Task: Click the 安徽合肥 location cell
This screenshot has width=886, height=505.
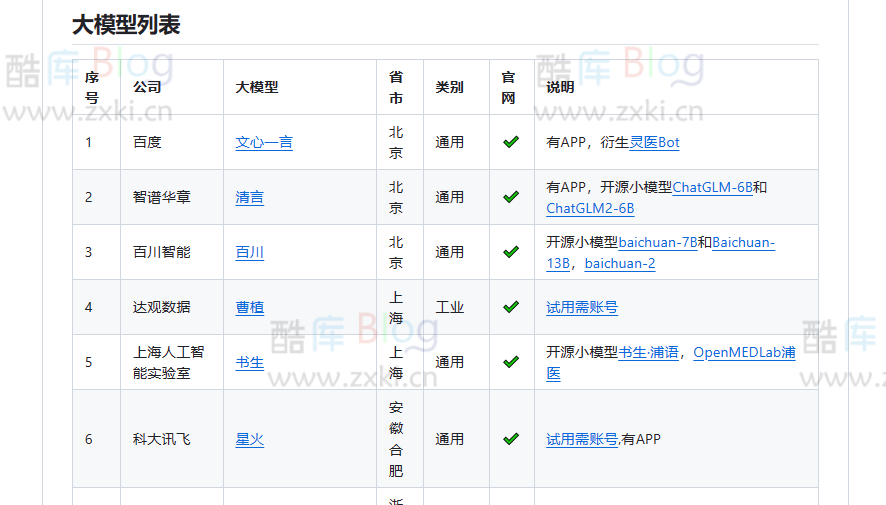Action: pyautogui.click(x=399, y=439)
